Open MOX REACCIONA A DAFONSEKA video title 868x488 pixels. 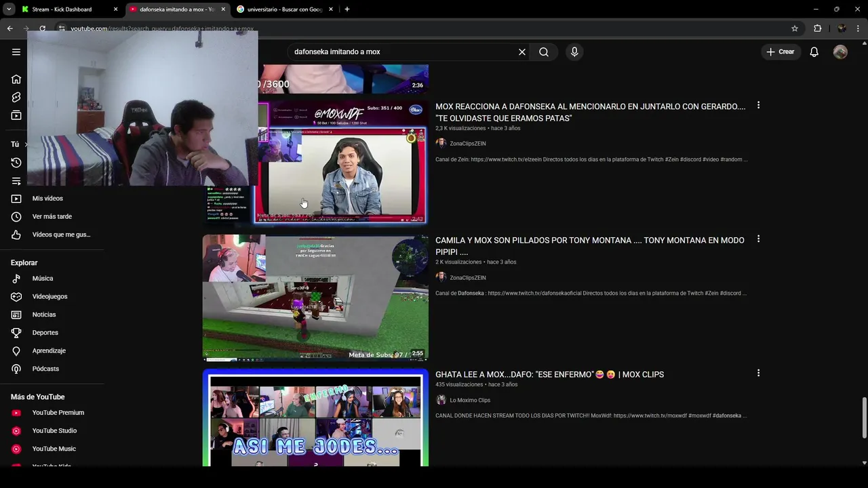pyautogui.click(x=590, y=113)
